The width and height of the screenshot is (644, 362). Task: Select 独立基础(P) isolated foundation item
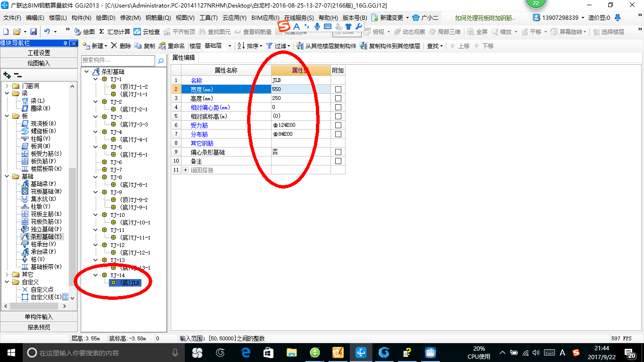coord(41,229)
